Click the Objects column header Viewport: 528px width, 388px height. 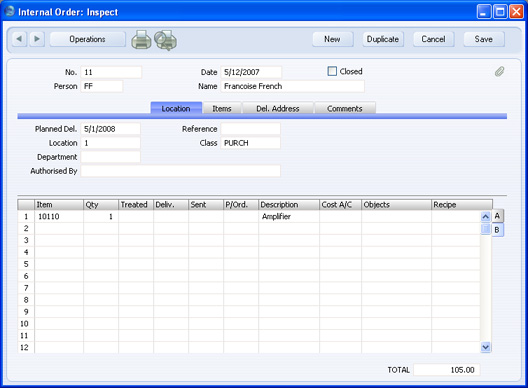[397, 205]
